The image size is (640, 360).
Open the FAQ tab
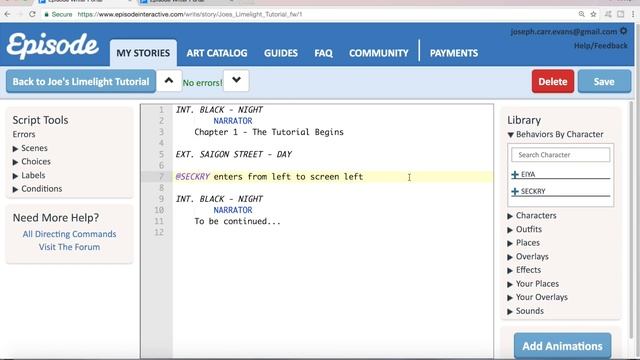tap(323, 53)
